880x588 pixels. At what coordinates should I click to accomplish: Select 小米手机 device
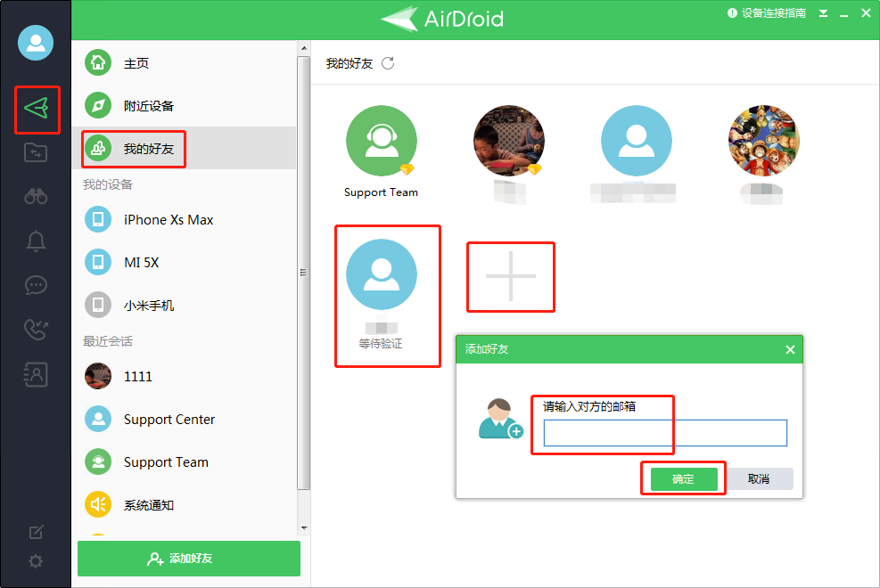(x=184, y=305)
